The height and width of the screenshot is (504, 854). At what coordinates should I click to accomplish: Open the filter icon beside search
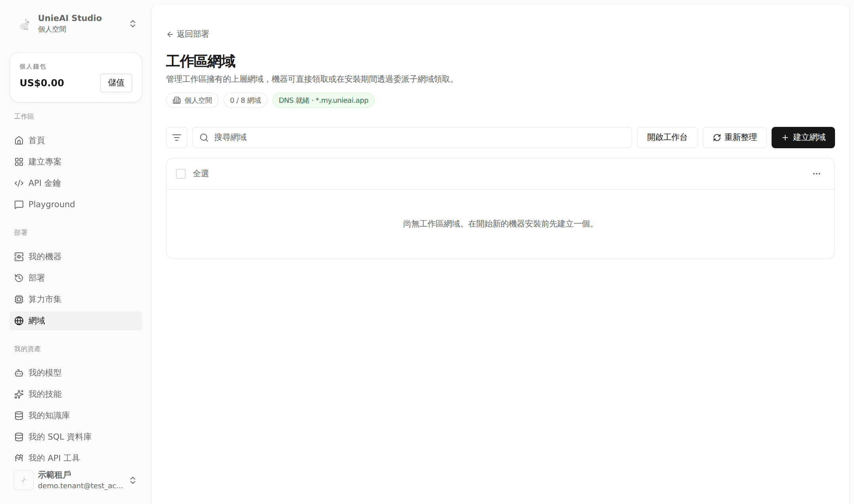pyautogui.click(x=177, y=138)
